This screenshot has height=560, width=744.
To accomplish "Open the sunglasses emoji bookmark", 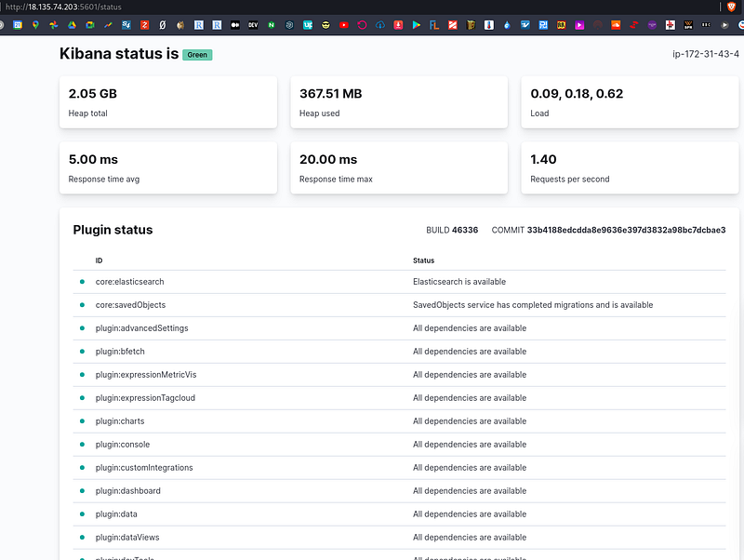I will point(325,25).
